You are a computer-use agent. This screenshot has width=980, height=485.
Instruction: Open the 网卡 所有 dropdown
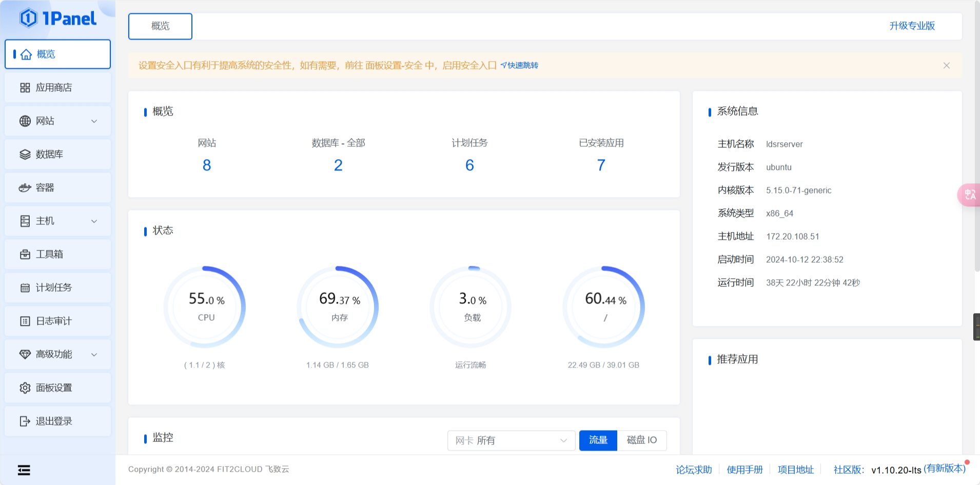point(511,440)
